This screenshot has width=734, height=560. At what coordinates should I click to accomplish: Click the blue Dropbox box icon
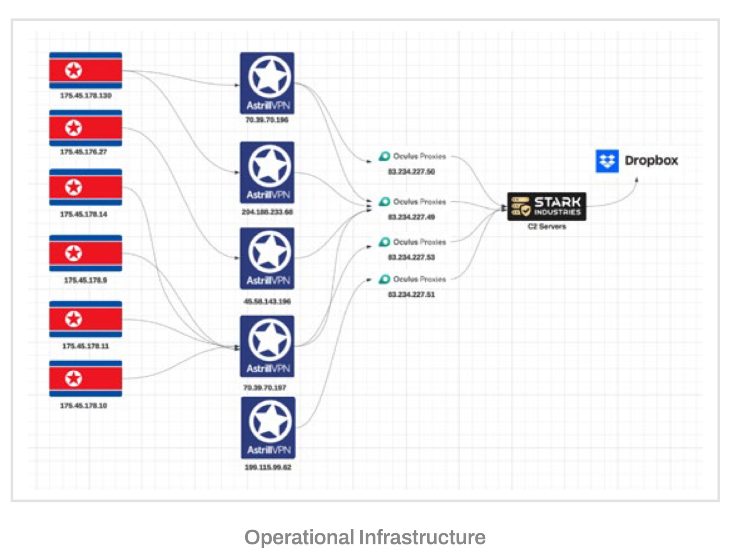(607, 161)
